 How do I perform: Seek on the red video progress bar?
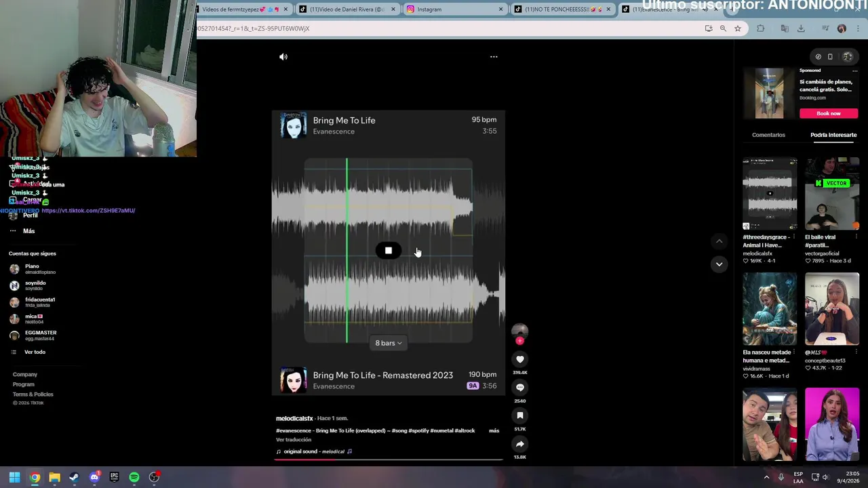pyautogui.click(x=389, y=459)
